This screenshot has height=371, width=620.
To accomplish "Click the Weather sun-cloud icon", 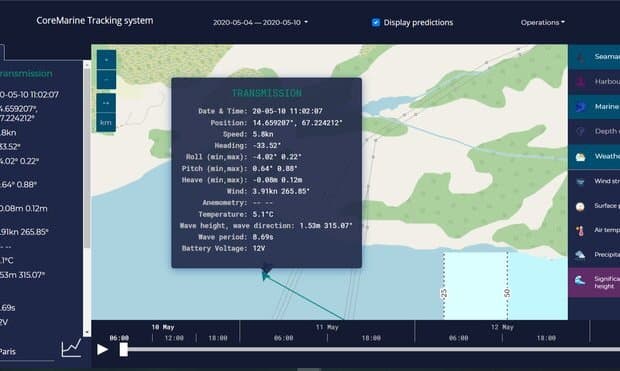I will coord(580,157).
